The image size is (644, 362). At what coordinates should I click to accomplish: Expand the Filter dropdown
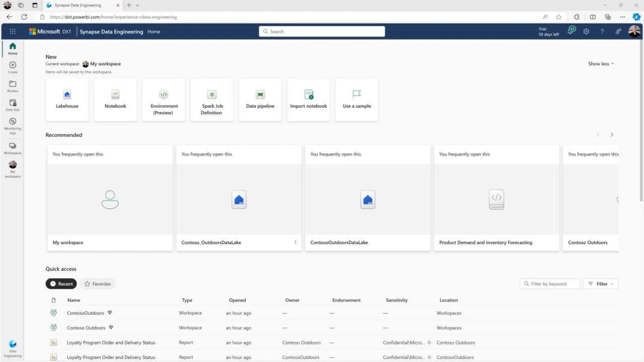601,284
